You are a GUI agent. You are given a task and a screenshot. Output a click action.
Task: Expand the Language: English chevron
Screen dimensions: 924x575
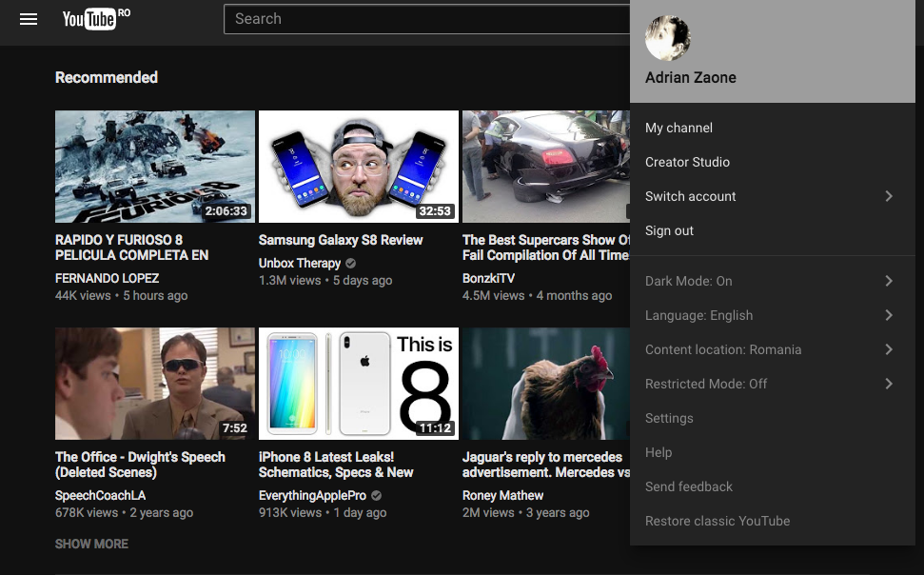point(889,315)
